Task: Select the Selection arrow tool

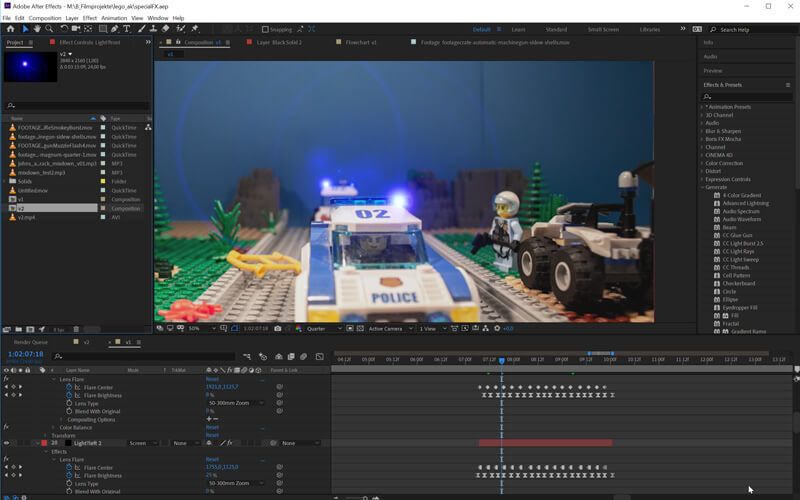Action: coord(26,29)
